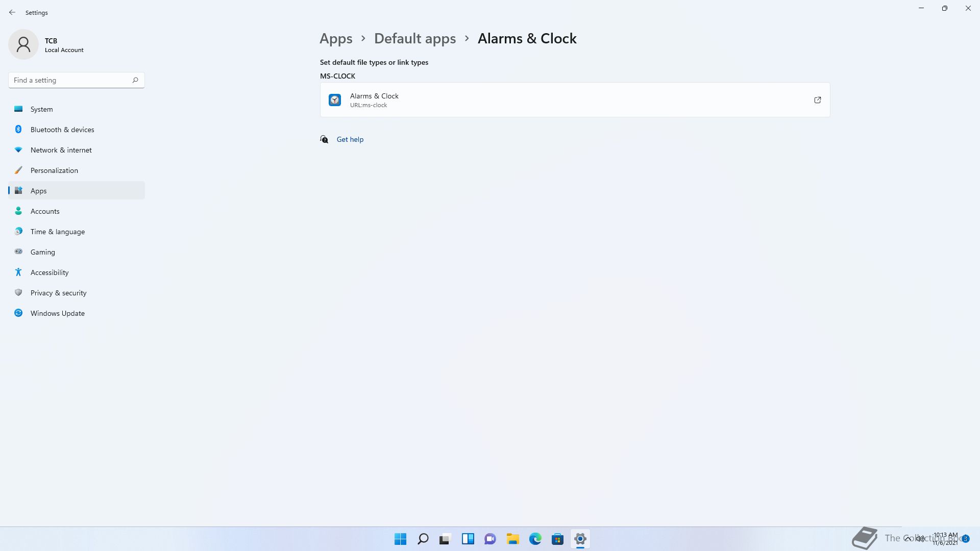Image resolution: width=980 pixels, height=551 pixels.
Task: Click the Network wifi icon in the sidebar
Action: (x=18, y=149)
